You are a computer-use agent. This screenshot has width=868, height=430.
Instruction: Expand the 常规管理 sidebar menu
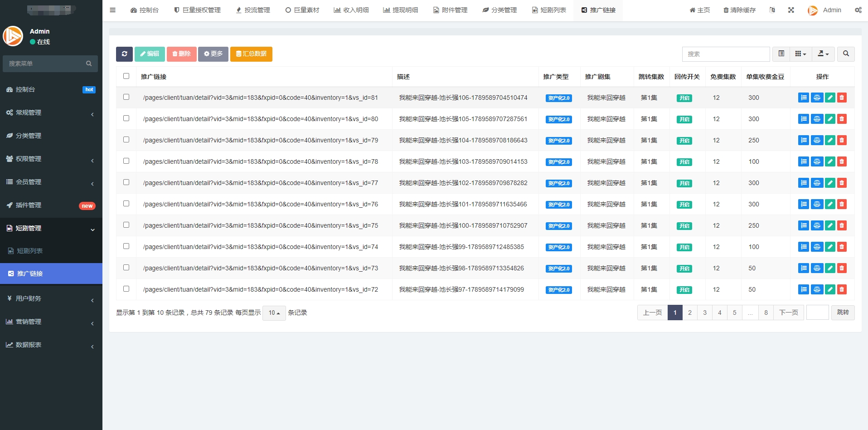coord(51,112)
